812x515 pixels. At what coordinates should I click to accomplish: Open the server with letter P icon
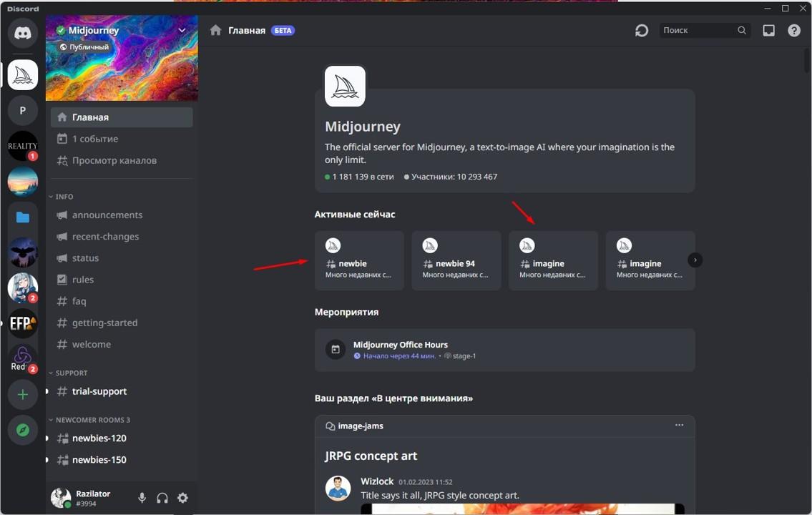tap(23, 110)
